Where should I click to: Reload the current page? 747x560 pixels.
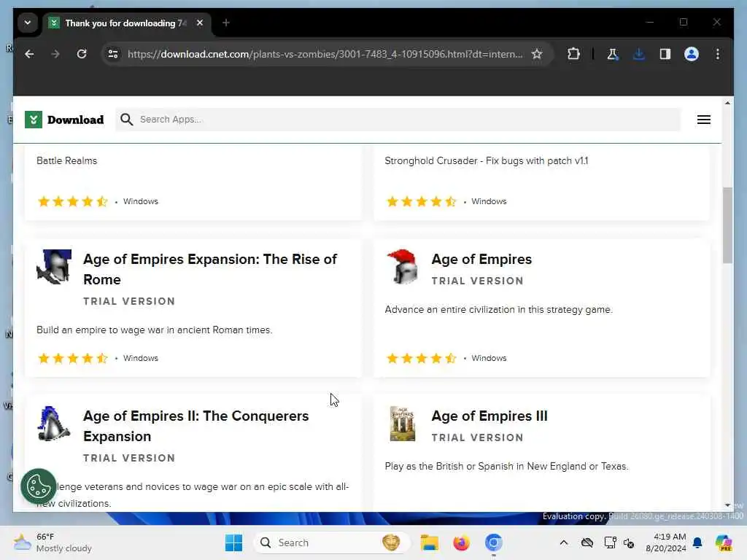[x=82, y=54]
